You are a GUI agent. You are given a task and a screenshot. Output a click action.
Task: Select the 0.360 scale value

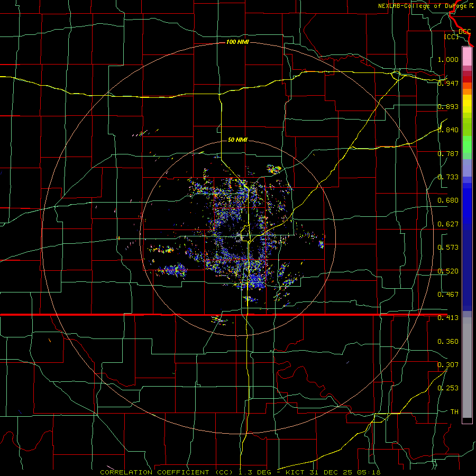pos(448,342)
